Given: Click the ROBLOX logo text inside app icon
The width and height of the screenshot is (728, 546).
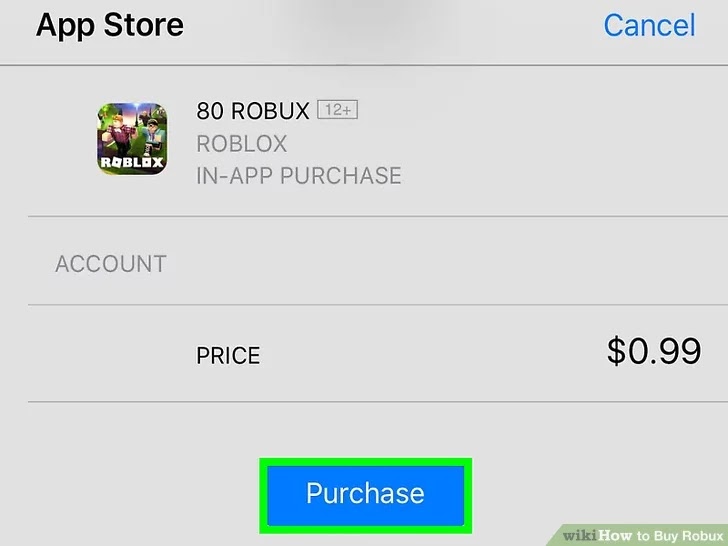Looking at the screenshot, I should pos(132,162).
